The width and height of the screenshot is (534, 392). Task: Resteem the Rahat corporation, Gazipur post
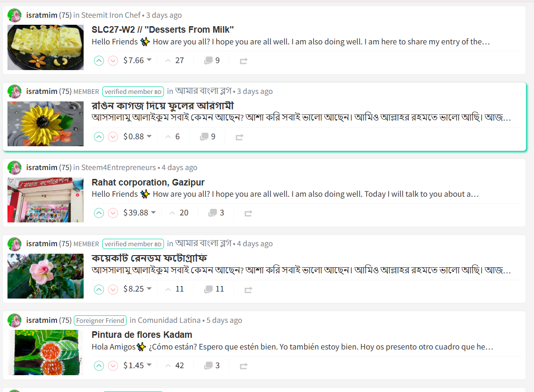248,213
